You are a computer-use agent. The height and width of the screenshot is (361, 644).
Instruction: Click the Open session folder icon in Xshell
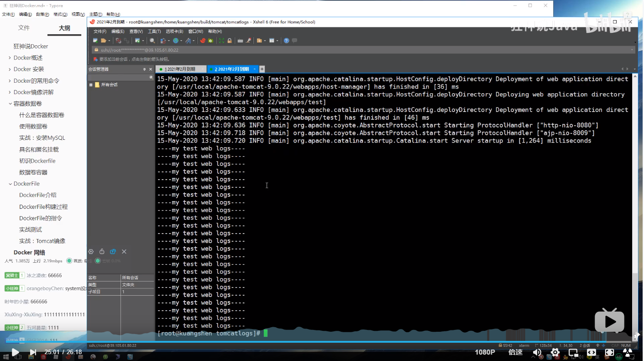[x=104, y=41]
